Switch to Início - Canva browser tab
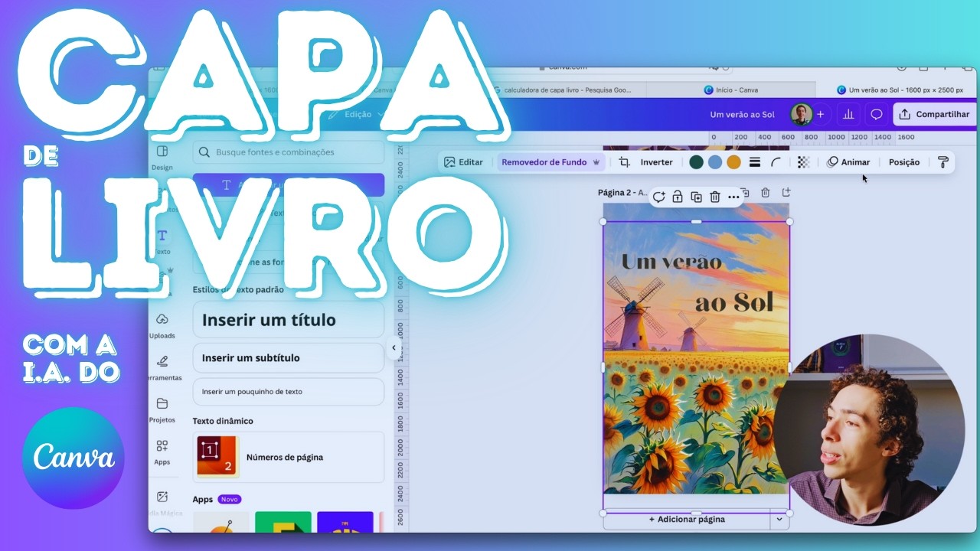The width and height of the screenshot is (980, 551). (731, 90)
